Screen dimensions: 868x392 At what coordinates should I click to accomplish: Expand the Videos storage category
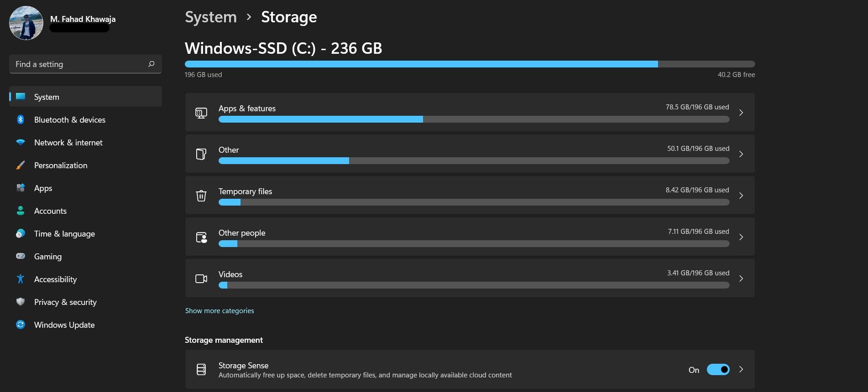[741, 278]
